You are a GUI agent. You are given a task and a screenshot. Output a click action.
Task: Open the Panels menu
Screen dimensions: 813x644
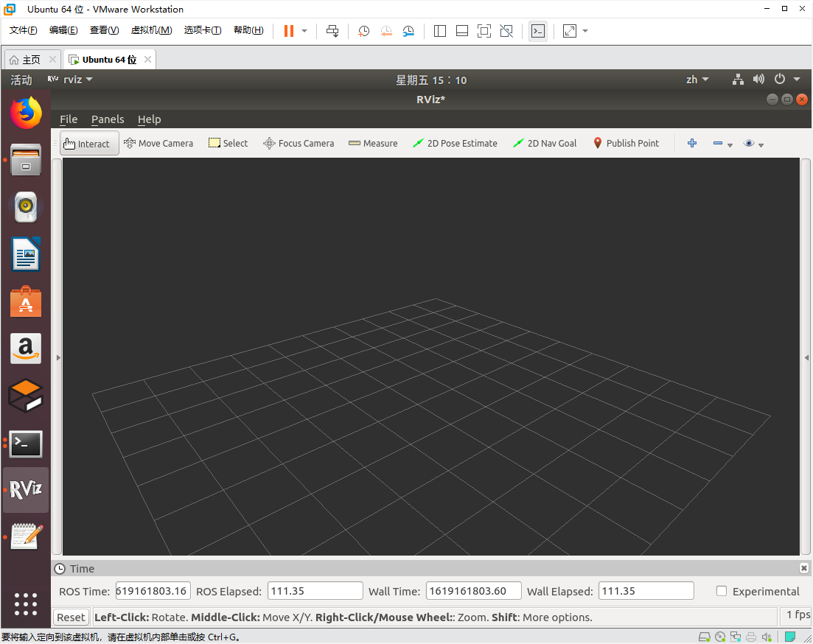[x=108, y=119]
